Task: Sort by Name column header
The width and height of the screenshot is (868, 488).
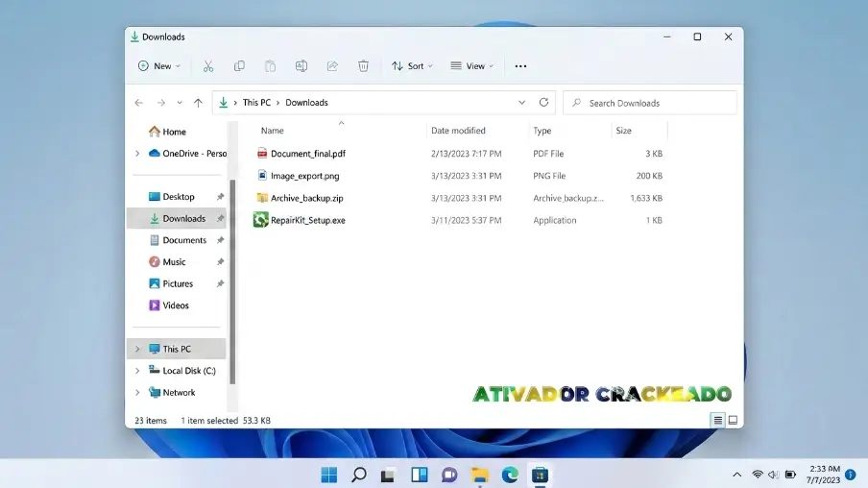Action: pyautogui.click(x=273, y=131)
